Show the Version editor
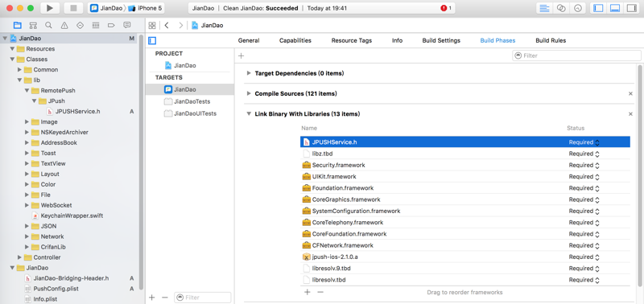This screenshot has height=304, width=644. click(x=578, y=8)
